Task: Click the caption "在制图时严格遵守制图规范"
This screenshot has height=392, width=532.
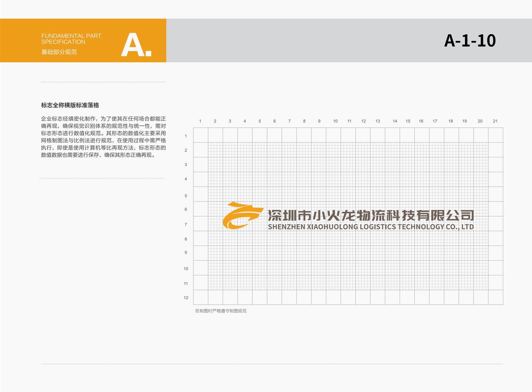Action: tap(221, 311)
